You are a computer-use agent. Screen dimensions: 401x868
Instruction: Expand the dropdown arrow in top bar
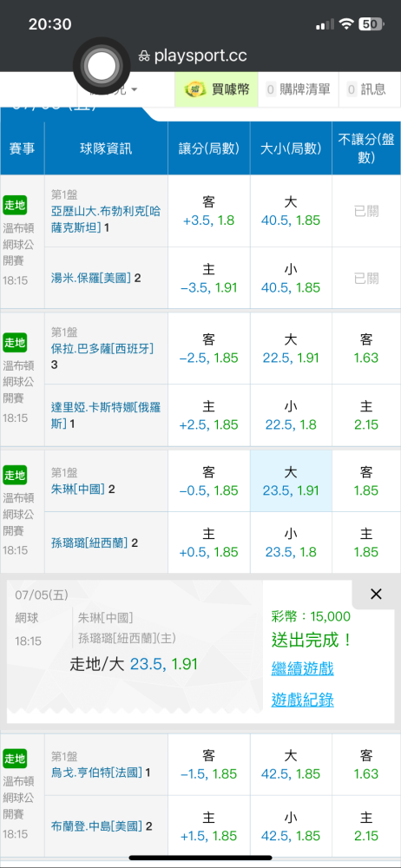134,89
